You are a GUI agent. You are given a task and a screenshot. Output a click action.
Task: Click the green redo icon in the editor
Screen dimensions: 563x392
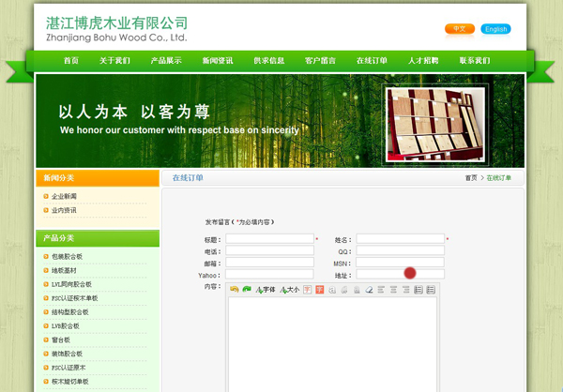click(247, 290)
